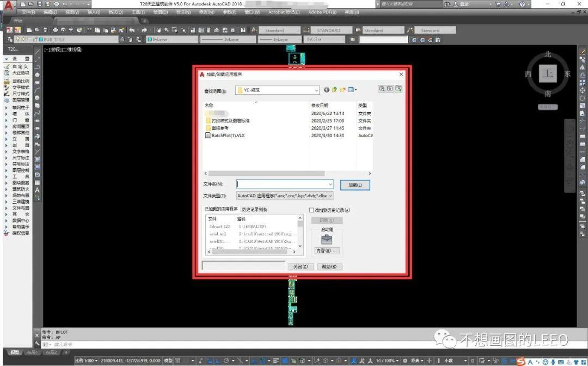Select the Pan hand tool
588x366 pixels.
[159, 30]
